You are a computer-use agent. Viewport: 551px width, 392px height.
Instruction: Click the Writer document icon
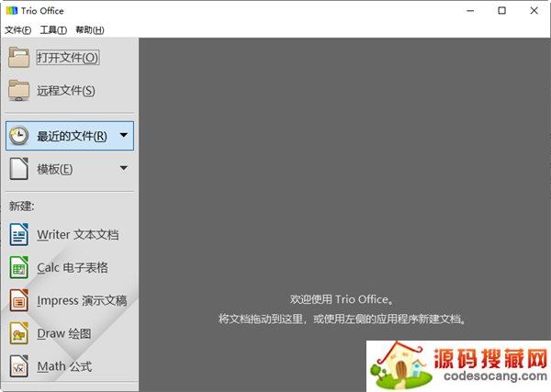19,234
